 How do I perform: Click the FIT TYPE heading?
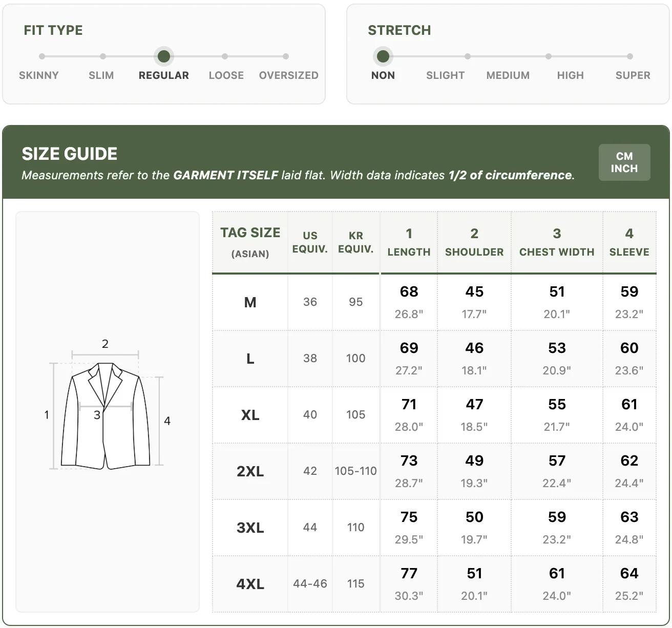coord(53,30)
